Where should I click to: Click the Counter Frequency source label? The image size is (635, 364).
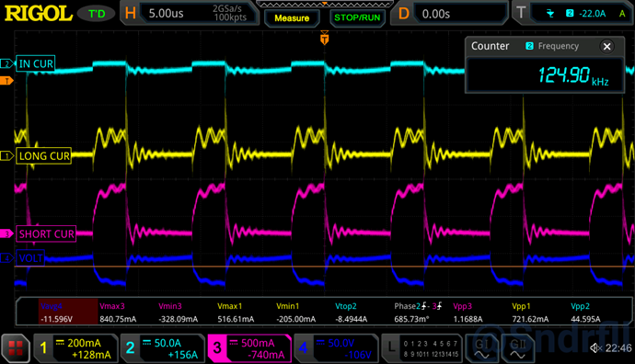point(552,46)
